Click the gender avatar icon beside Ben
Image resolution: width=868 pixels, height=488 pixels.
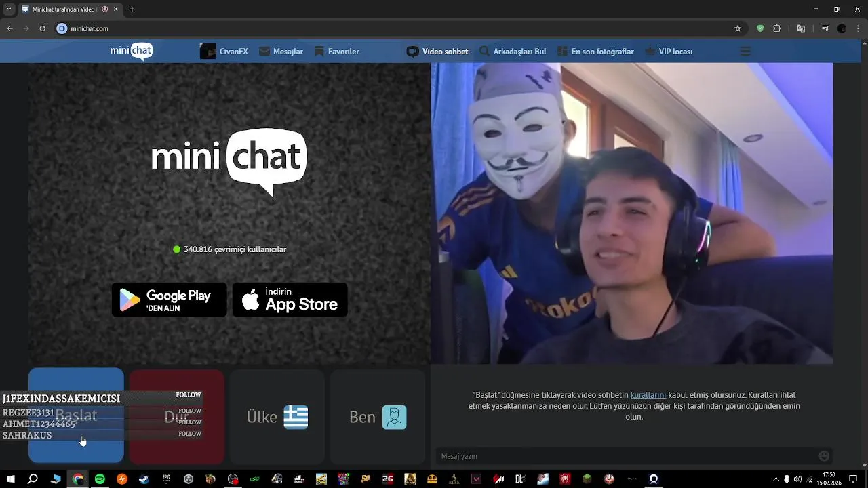point(395,417)
